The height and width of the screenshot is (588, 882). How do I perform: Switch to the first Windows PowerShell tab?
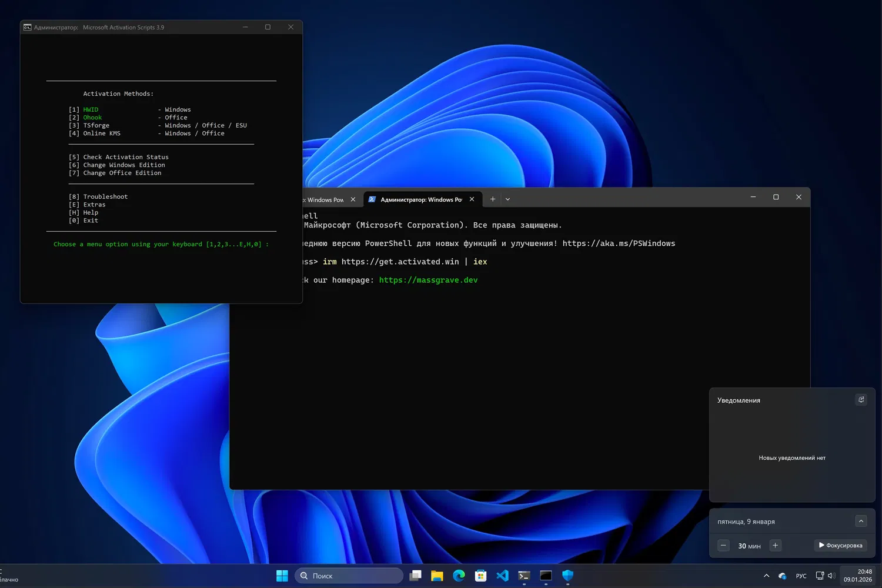[x=325, y=200]
